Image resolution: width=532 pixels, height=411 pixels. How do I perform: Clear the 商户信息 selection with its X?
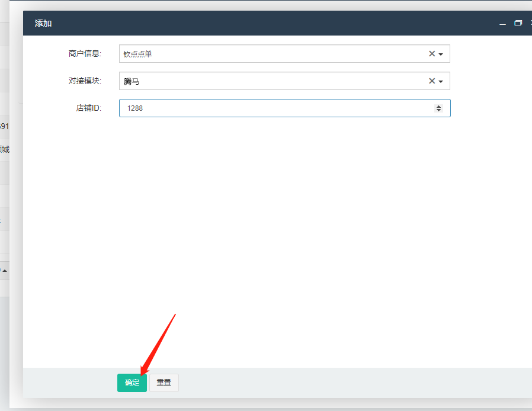pyautogui.click(x=431, y=53)
